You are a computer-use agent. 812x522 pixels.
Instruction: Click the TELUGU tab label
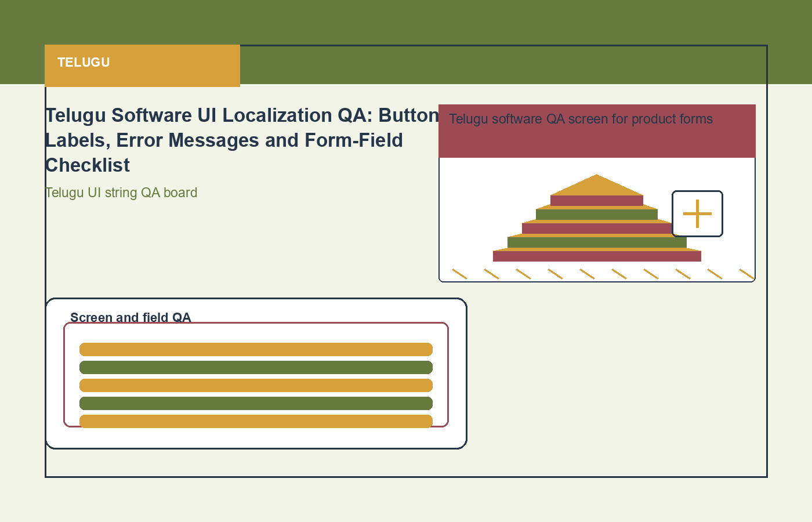[x=84, y=63]
